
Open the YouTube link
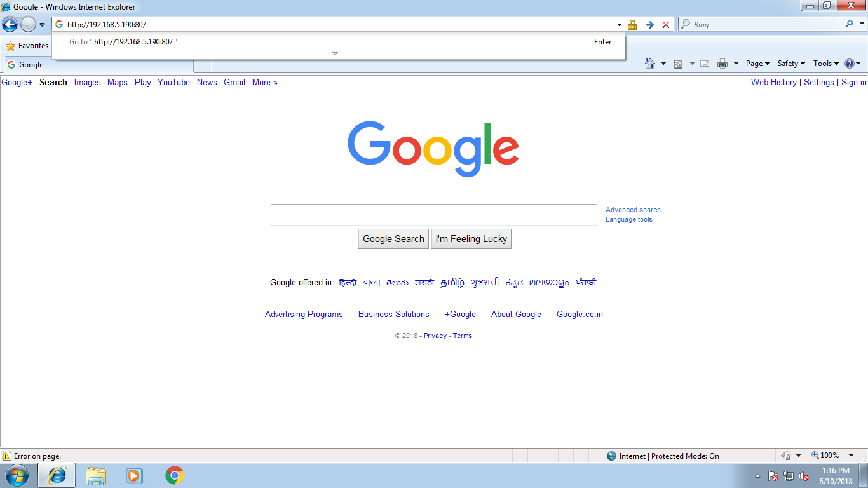click(174, 82)
